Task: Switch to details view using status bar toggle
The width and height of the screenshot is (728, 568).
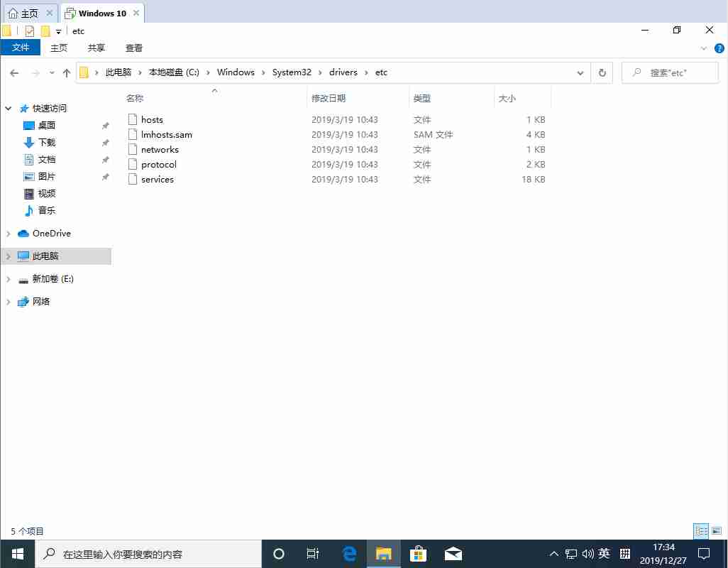Action: coord(701,530)
